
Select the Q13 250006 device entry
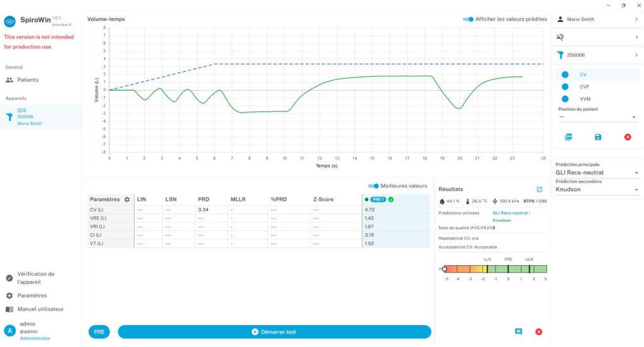tap(40, 117)
